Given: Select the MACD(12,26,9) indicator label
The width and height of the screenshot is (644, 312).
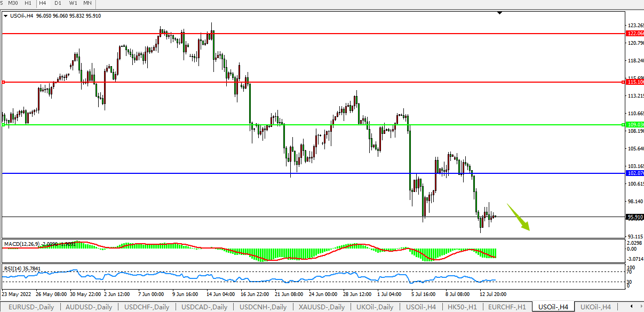Looking at the screenshot, I should 21,244.
